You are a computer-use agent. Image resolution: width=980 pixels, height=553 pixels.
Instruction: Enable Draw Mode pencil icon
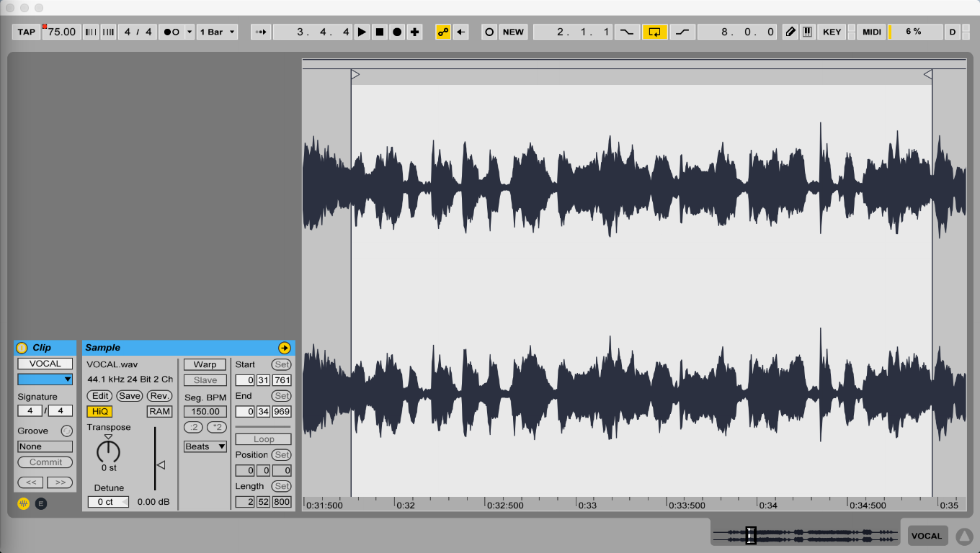[790, 32]
